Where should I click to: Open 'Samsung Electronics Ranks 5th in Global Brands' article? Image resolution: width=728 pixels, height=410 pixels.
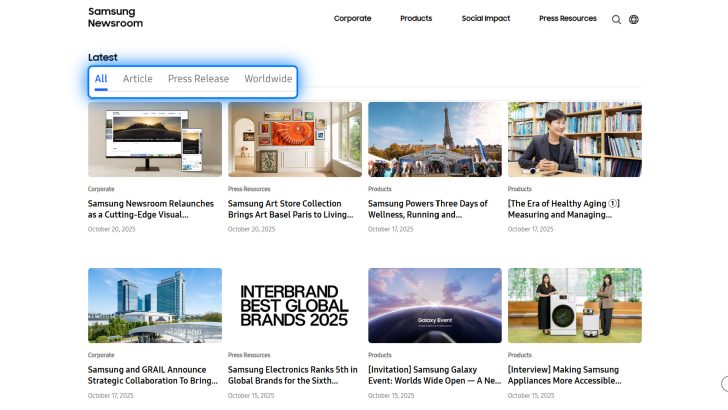(293, 375)
